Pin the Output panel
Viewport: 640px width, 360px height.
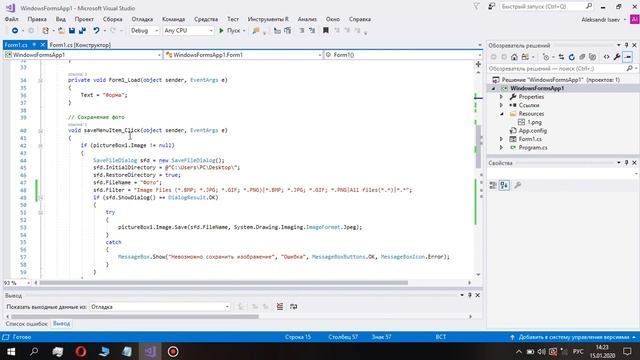coord(470,295)
